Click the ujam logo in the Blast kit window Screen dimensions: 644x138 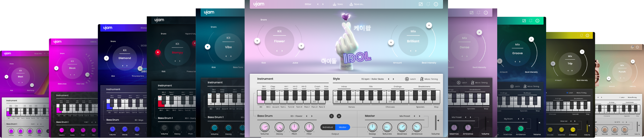(7, 53)
